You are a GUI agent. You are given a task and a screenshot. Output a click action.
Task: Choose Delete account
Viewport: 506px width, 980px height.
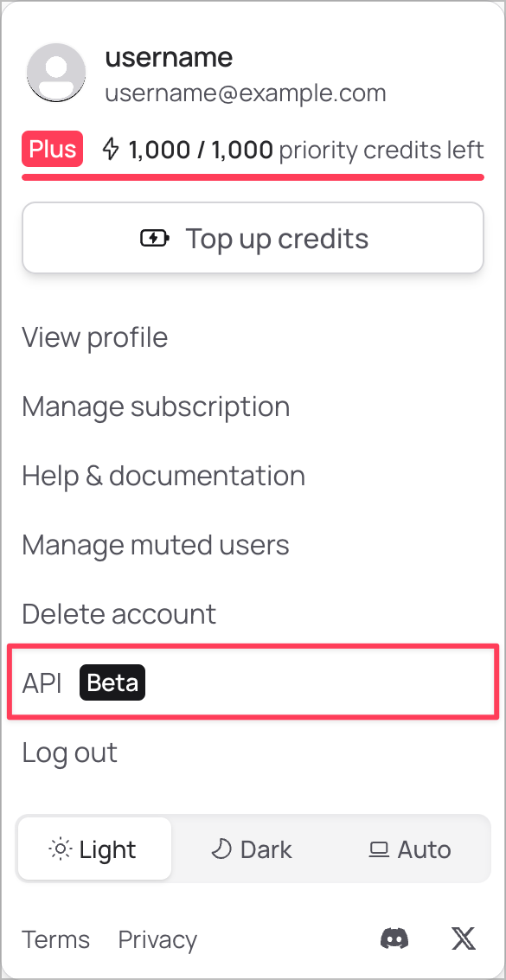pos(118,613)
